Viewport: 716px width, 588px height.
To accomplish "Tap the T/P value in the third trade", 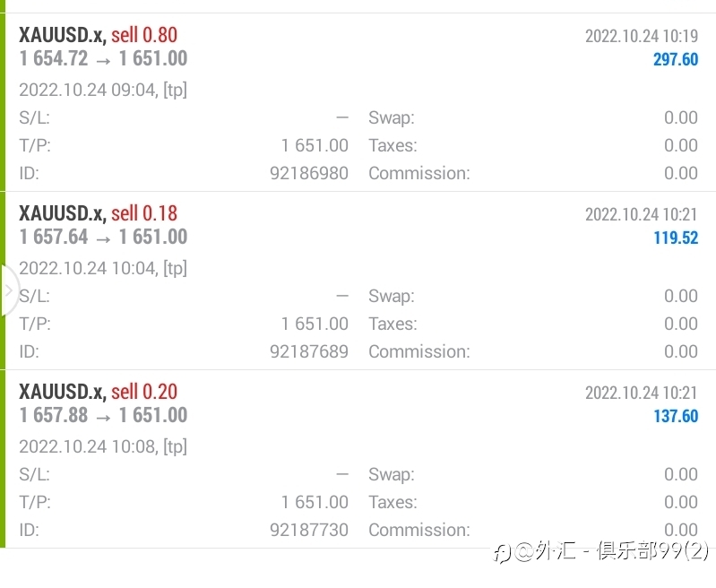I will (315, 502).
